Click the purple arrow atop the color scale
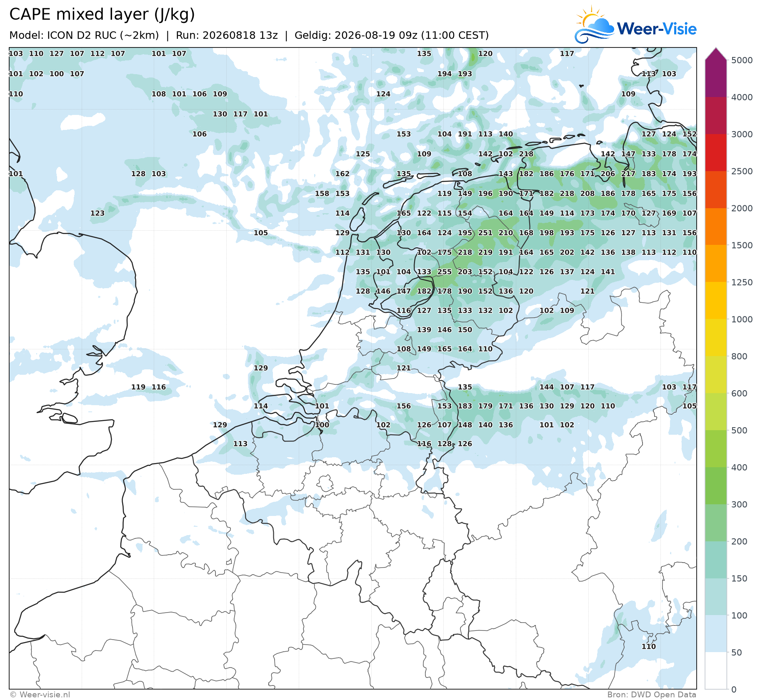 coord(716,54)
